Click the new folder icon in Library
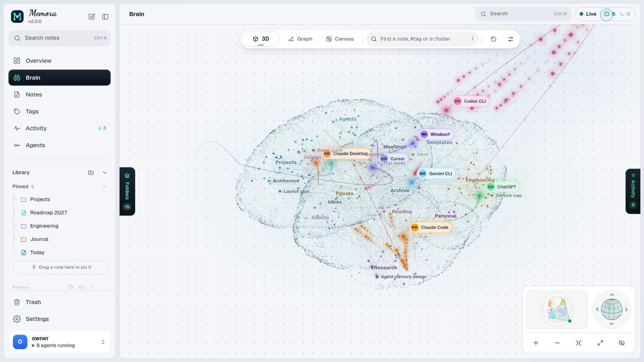Image resolution: width=644 pixels, height=362 pixels. pyautogui.click(x=91, y=173)
